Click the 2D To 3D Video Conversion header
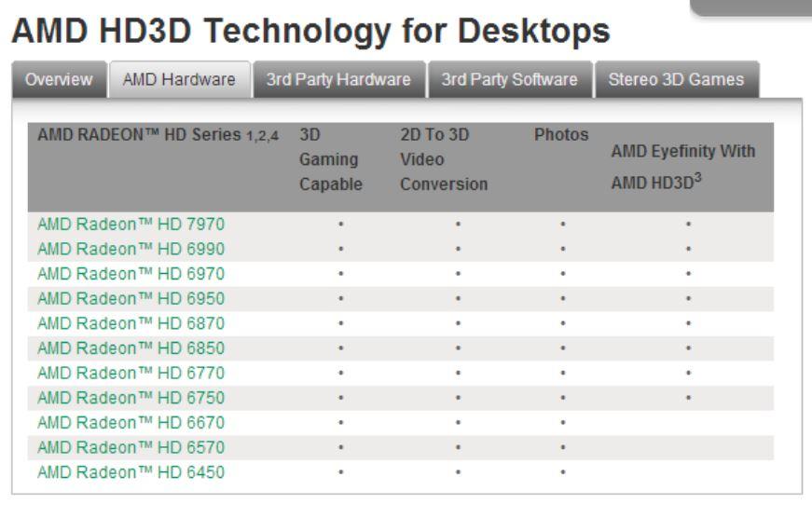This screenshot has width=812, height=518. [444, 159]
